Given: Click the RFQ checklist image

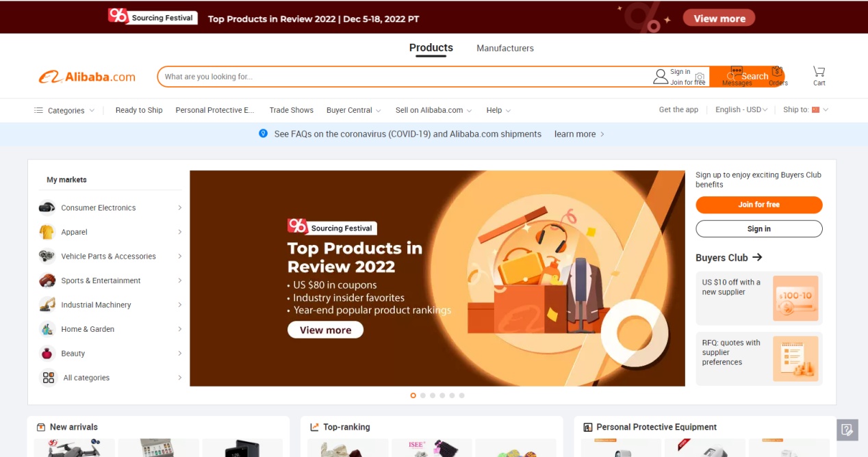Looking at the screenshot, I should click(x=795, y=358).
